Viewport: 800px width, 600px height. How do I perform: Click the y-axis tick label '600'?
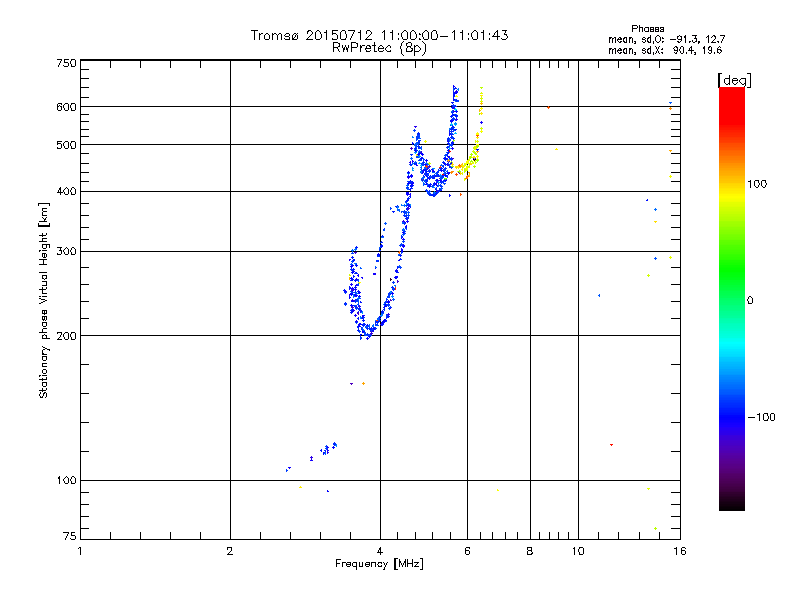coord(66,107)
